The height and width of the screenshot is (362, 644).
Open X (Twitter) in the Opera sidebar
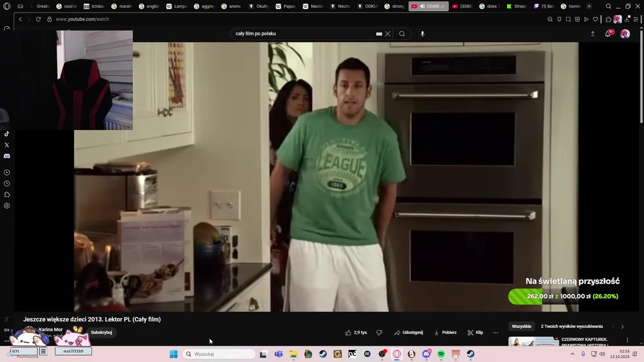pyautogui.click(x=7, y=145)
